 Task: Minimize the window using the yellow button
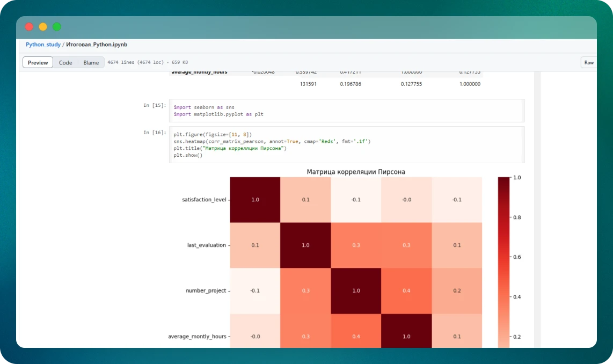(43, 27)
